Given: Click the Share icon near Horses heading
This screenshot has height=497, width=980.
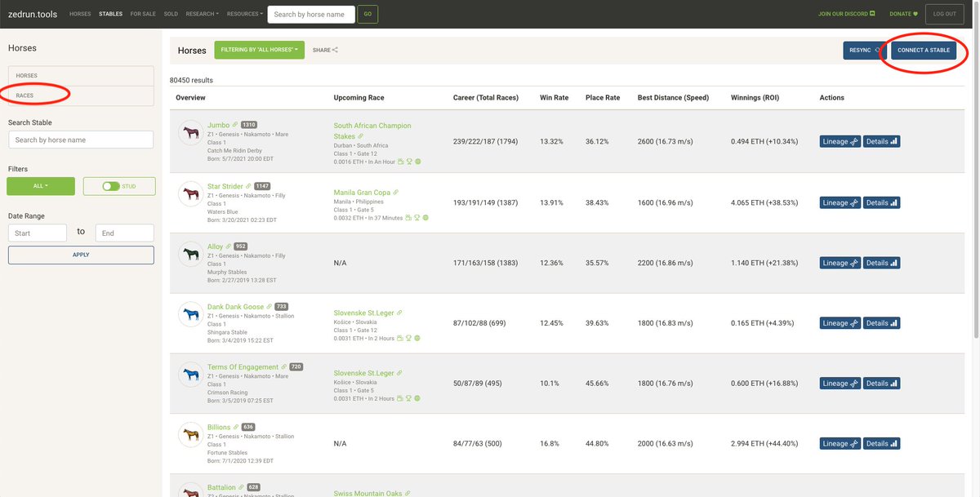Looking at the screenshot, I should [335, 50].
